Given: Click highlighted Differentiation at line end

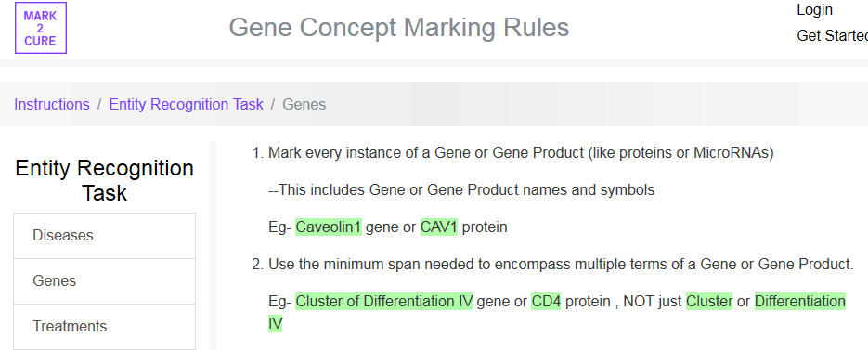Looking at the screenshot, I should [x=800, y=302].
